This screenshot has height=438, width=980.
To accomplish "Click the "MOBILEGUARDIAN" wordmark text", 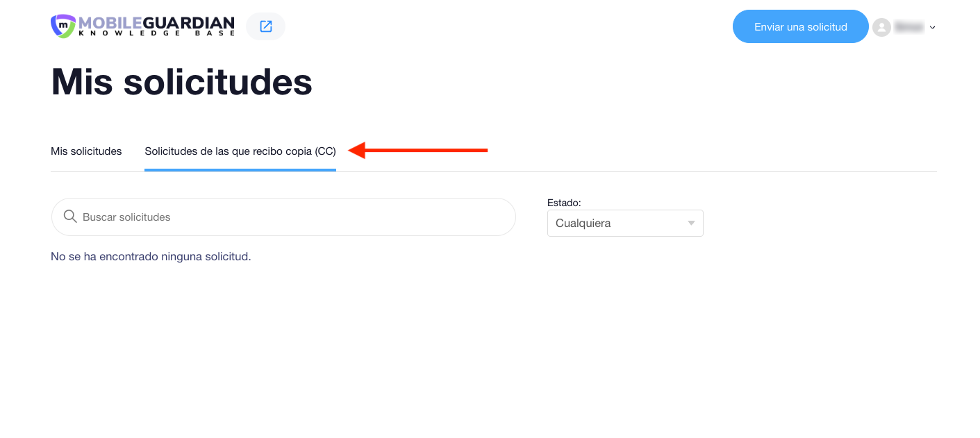I will coord(156,23).
